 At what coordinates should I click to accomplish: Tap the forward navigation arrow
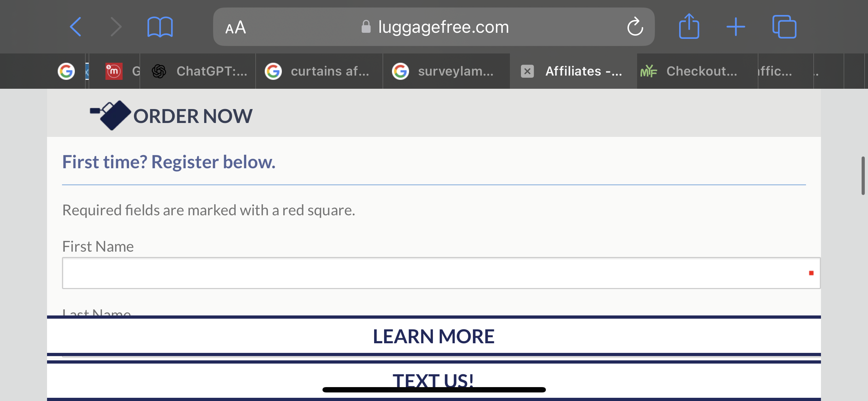pos(116,27)
